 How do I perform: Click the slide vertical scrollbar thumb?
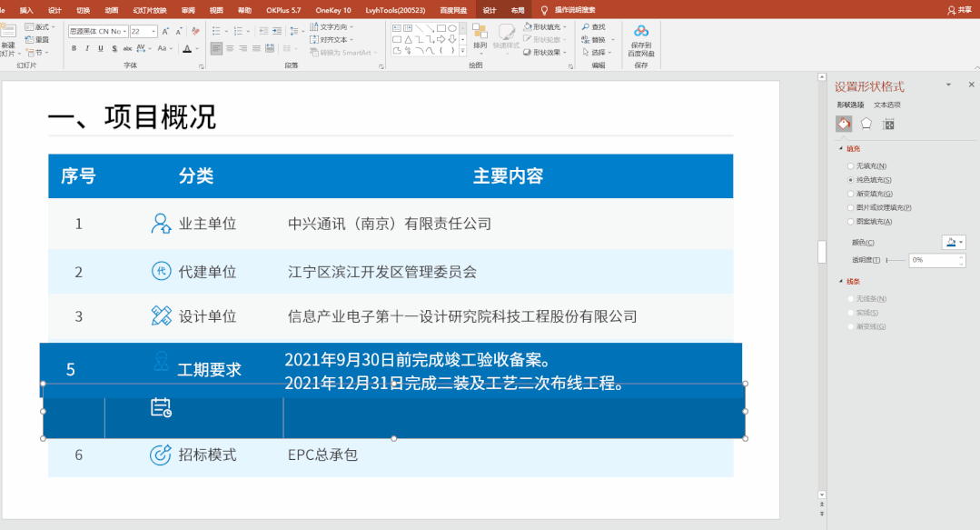[x=822, y=252]
